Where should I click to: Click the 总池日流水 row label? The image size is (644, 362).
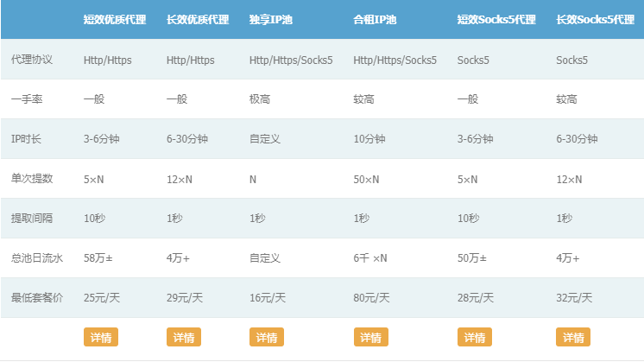[37, 258]
